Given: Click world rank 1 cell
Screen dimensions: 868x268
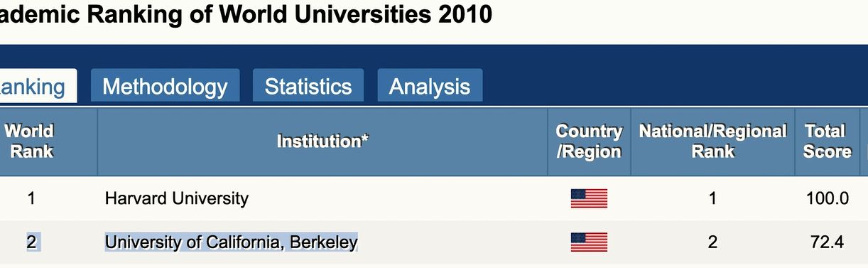Looking at the screenshot, I should [31, 198].
